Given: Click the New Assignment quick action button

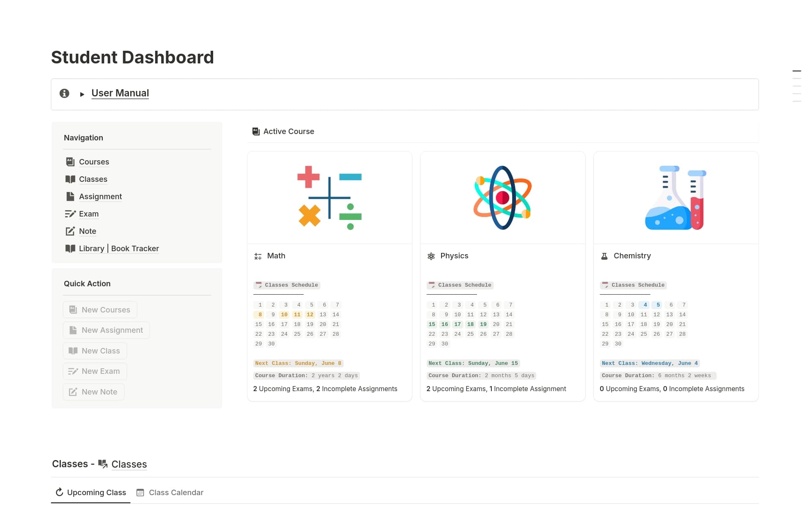Looking at the screenshot, I should pos(106,330).
